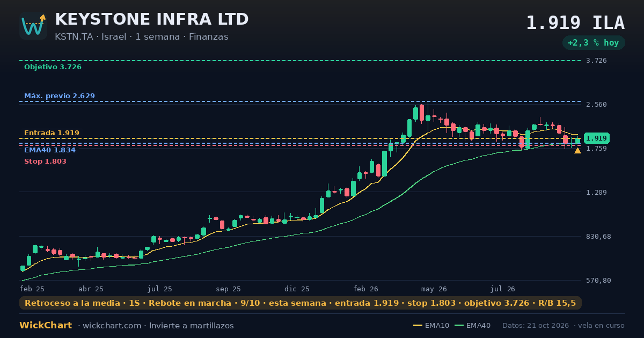This screenshot has height=338, width=644.
Task: Click the 3.726 axis value
Action: pos(597,61)
